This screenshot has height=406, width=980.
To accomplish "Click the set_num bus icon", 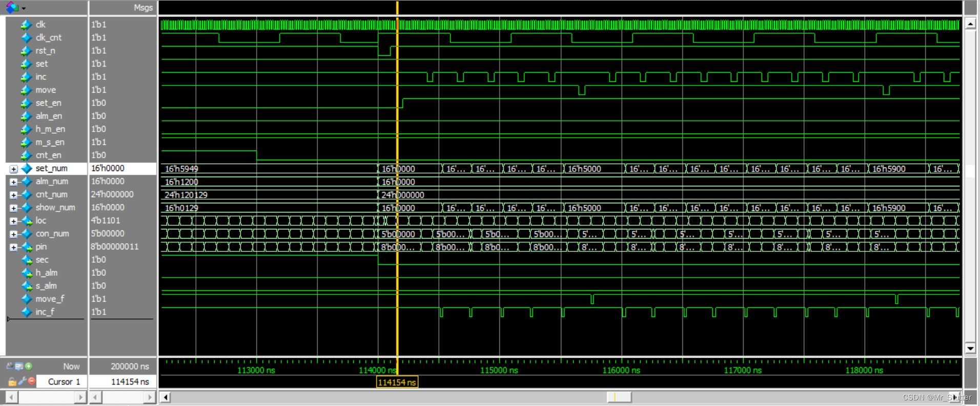I will click(27, 168).
